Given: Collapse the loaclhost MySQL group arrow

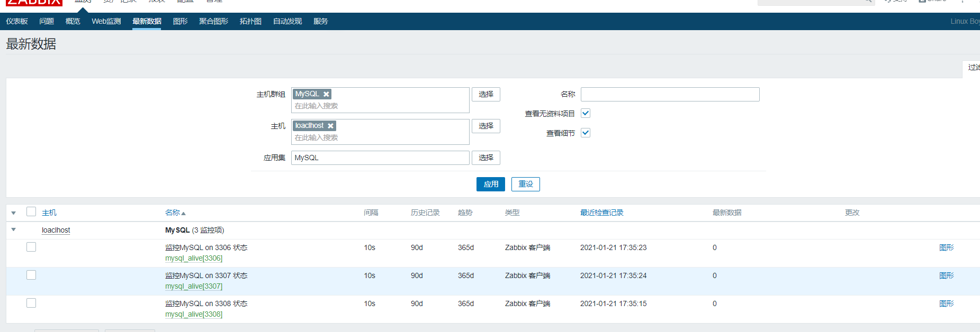Looking at the screenshot, I should coord(14,229).
